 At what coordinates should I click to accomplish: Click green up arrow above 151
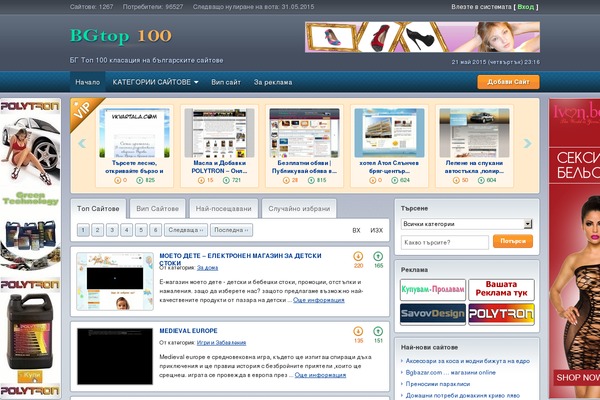378,331
